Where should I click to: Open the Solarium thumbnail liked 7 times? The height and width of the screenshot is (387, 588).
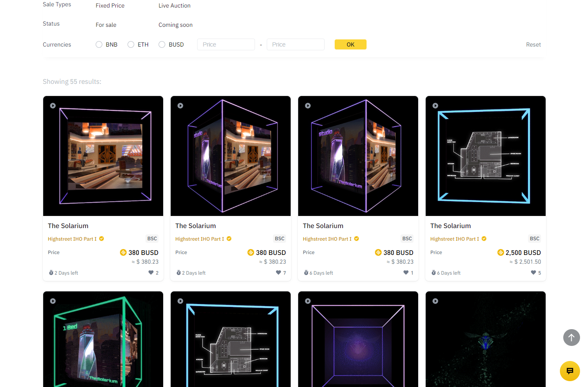pyautogui.click(x=231, y=156)
